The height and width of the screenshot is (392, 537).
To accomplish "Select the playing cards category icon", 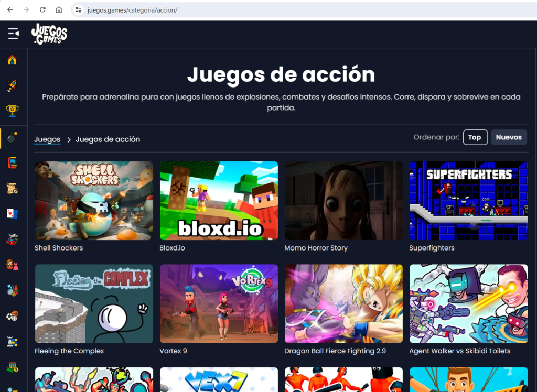I will [12, 213].
